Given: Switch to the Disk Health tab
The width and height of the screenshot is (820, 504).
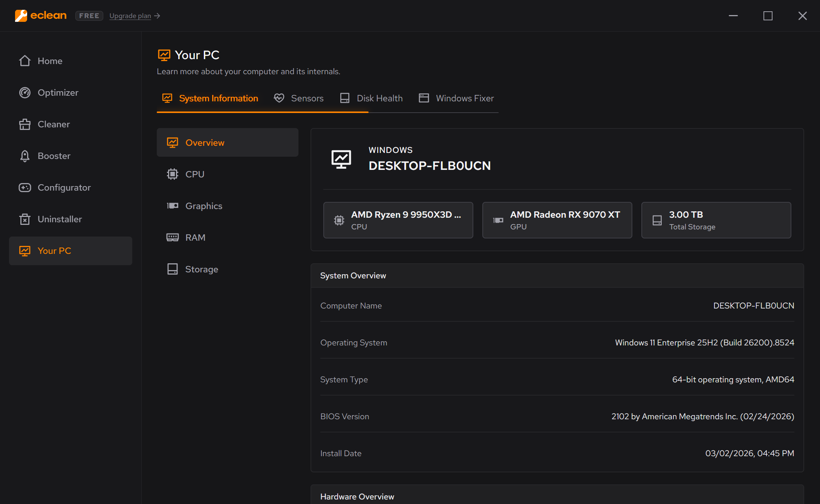Looking at the screenshot, I should 371,98.
